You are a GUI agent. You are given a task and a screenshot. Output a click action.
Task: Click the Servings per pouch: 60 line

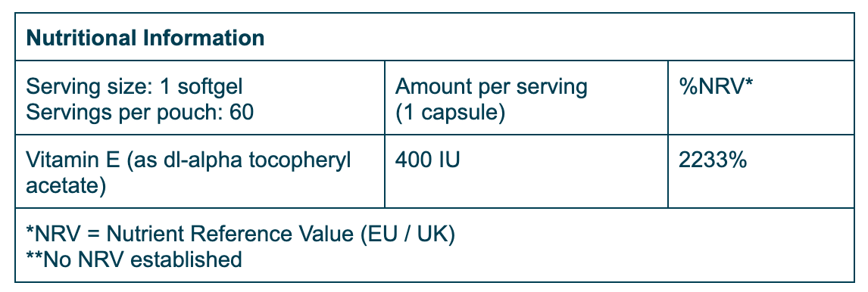[x=139, y=112]
